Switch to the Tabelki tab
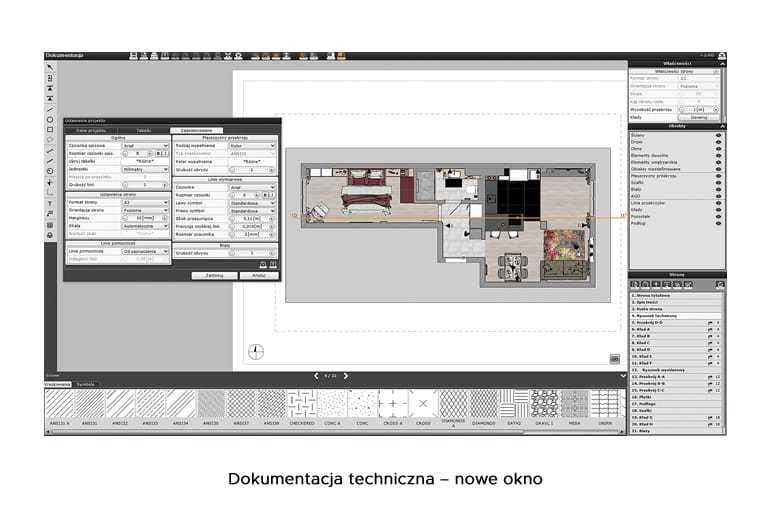The width and height of the screenshot is (770, 511). point(144,131)
